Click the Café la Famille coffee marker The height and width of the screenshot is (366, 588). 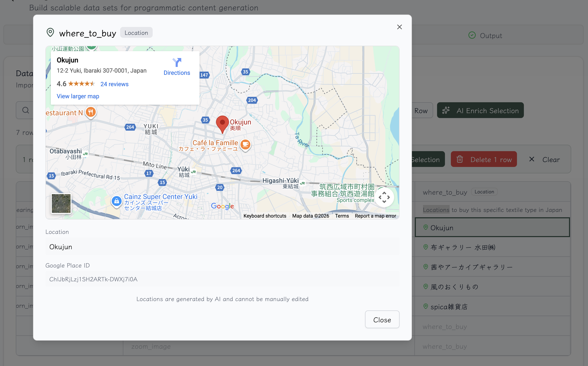[245, 144]
